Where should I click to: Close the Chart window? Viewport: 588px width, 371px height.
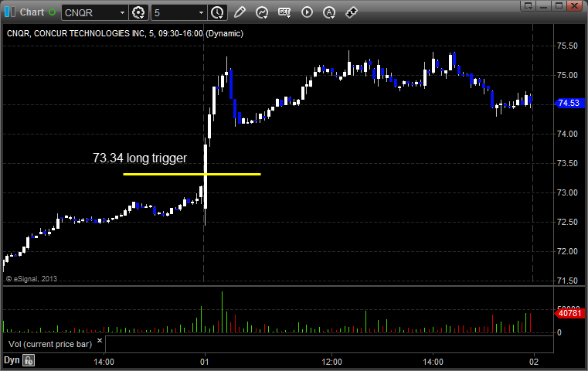(575, 5)
